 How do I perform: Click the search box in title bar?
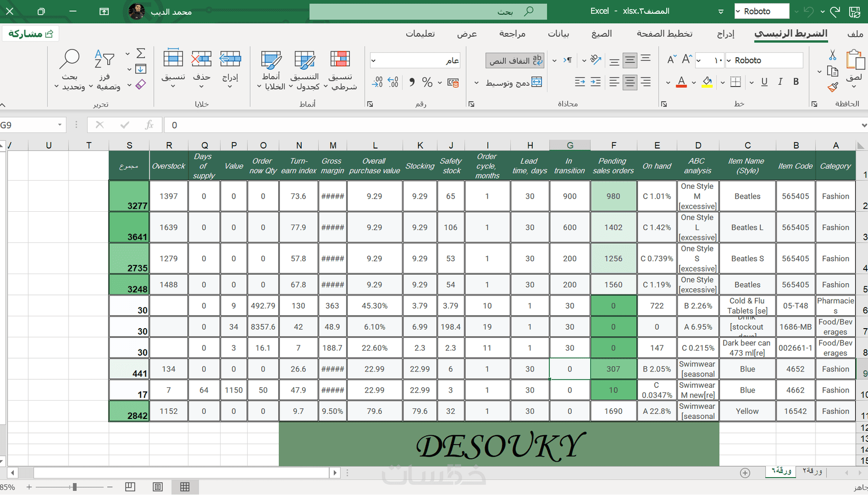click(428, 11)
